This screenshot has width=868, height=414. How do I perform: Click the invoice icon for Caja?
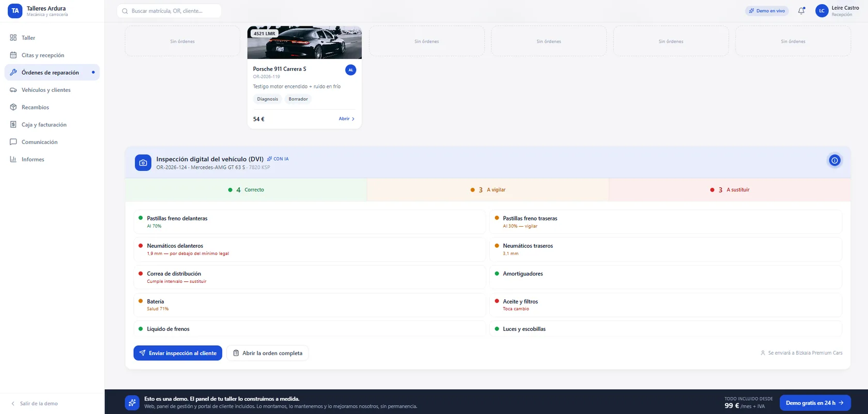coord(13,124)
